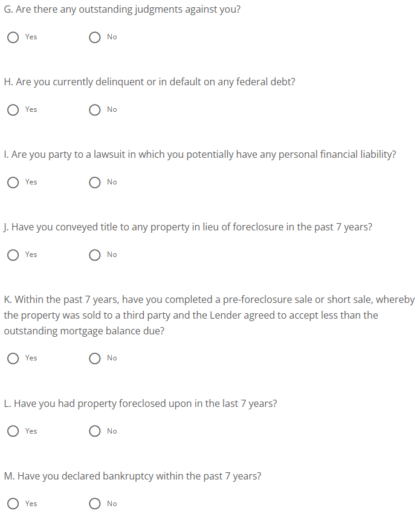The image size is (420, 517).
Task: Pick No for conveyed title in lieu of foreclosure
Action: click(95, 255)
